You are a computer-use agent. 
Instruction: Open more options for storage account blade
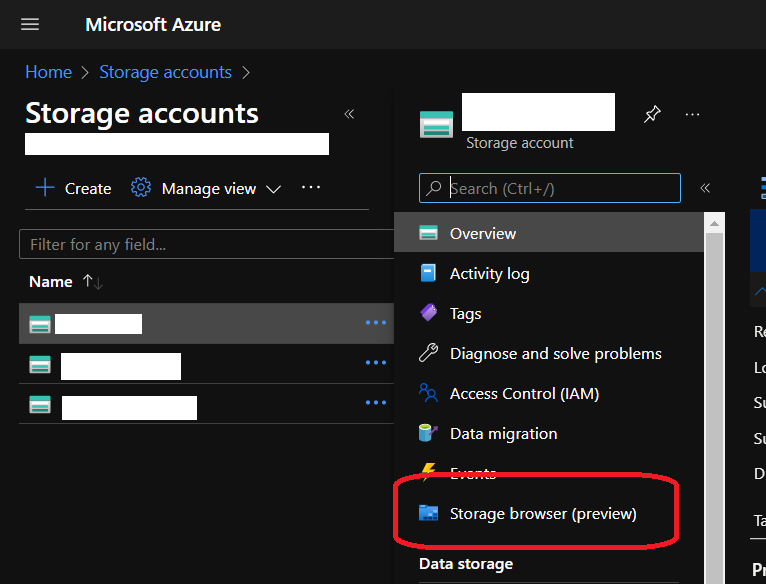pyautogui.click(x=692, y=115)
